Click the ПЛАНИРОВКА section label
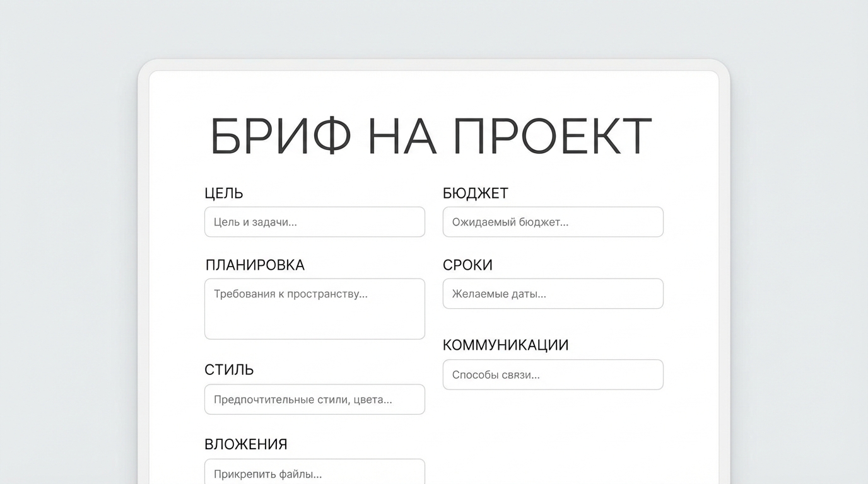This screenshot has width=868, height=484. 255,265
